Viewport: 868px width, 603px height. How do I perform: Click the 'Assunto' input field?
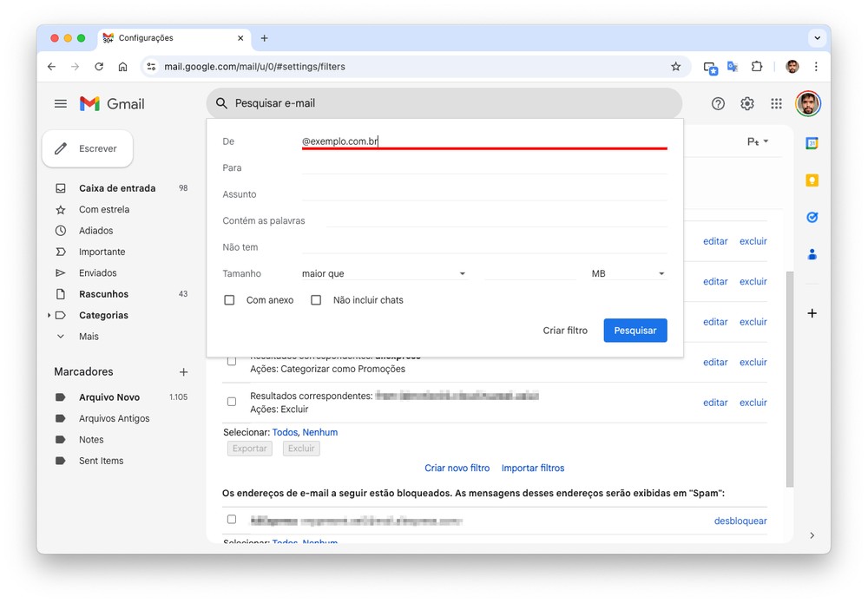click(x=483, y=194)
